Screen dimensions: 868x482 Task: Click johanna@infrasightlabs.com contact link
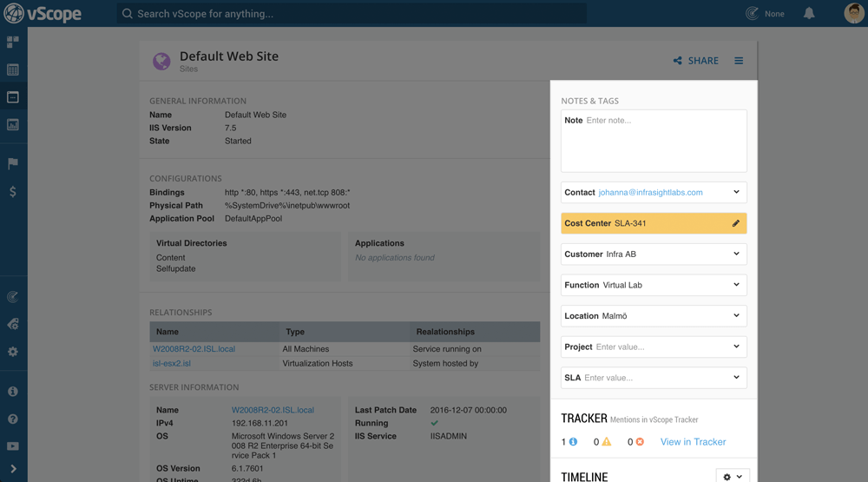(x=650, y=192)
